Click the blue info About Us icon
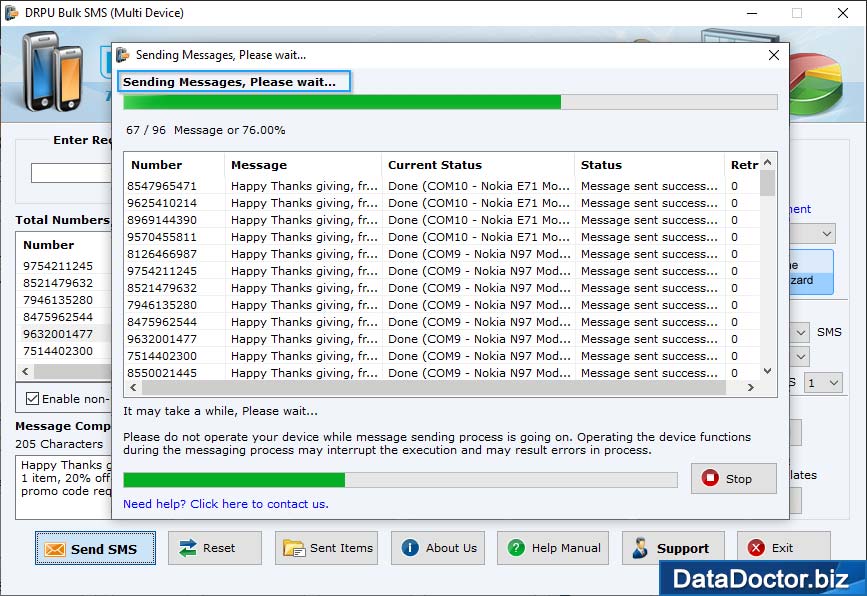 click(410, 548)
